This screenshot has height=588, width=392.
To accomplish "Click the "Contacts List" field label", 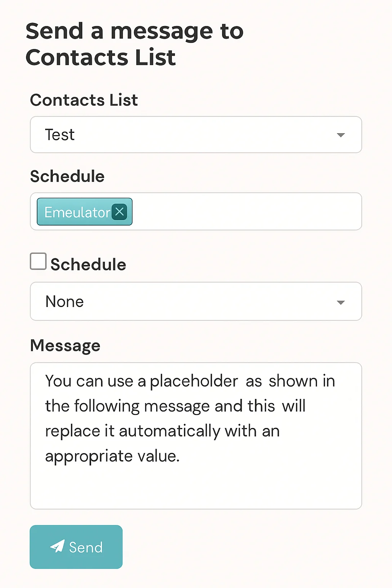I will point(84,100).
